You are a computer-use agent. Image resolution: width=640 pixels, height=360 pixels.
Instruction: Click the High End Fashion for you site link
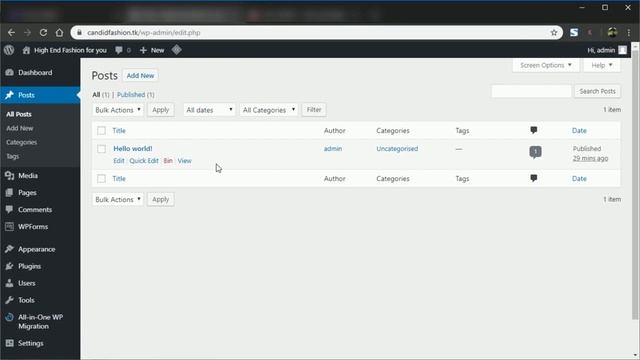65,50
